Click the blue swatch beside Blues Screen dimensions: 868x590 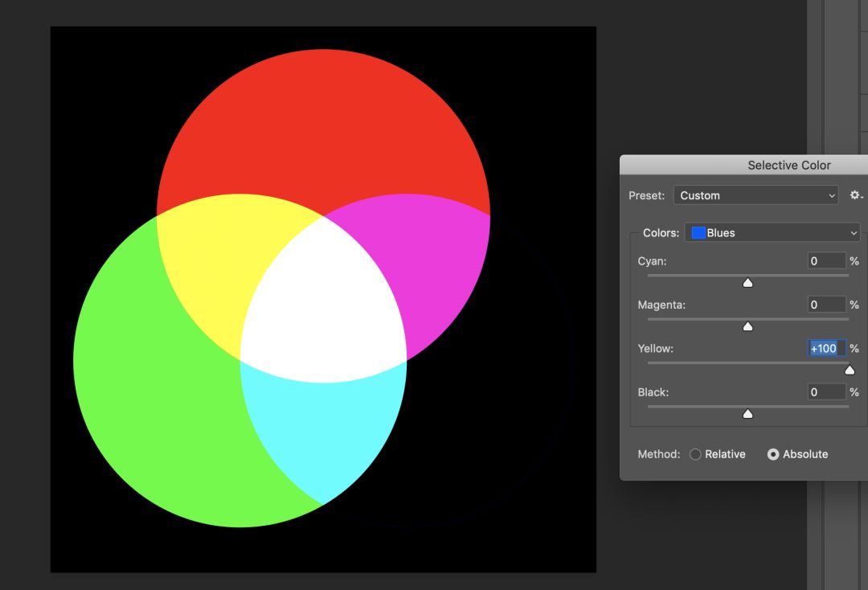[698, 233]
